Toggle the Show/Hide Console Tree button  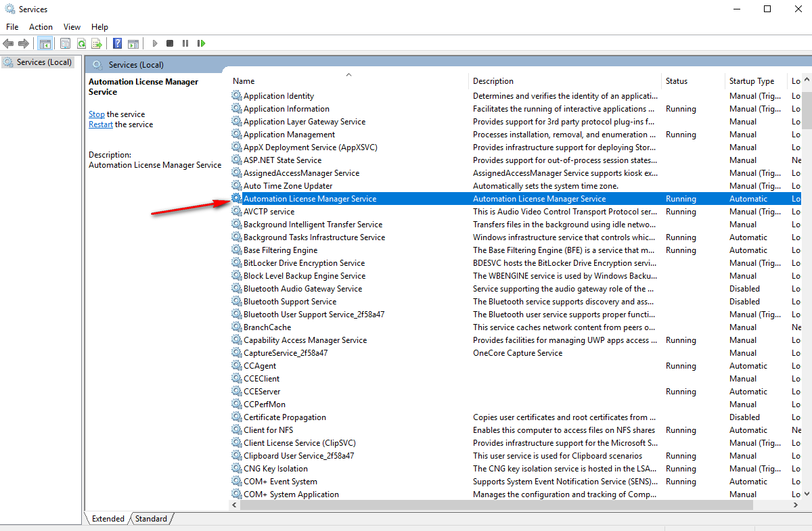45,43
